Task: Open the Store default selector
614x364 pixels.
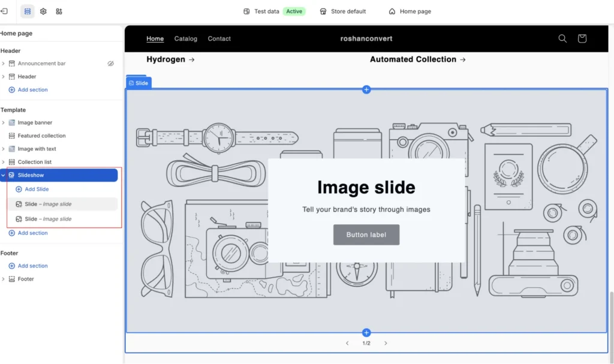Action: pyautogui.click(x=343, y=11)
